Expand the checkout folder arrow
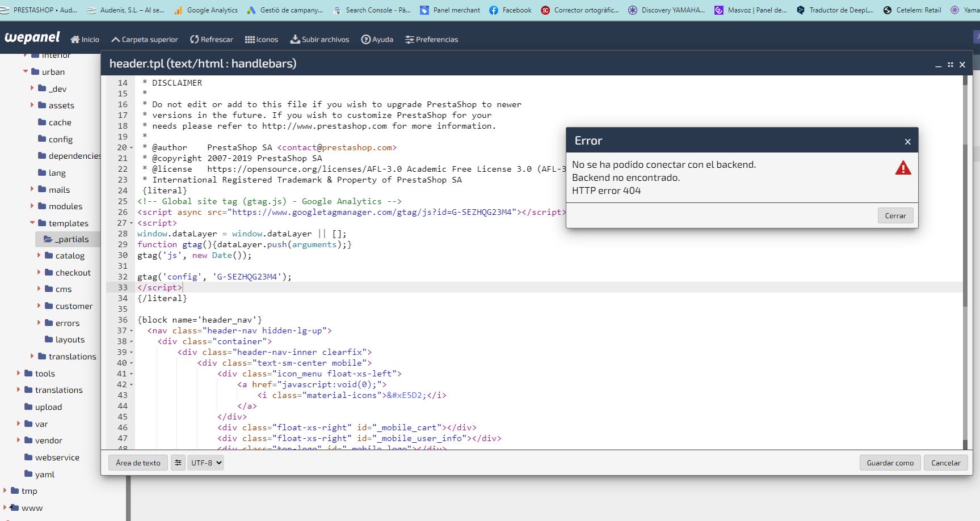This screenshot has width=980, height=521. pyautogui.click(x=39, y=272)
